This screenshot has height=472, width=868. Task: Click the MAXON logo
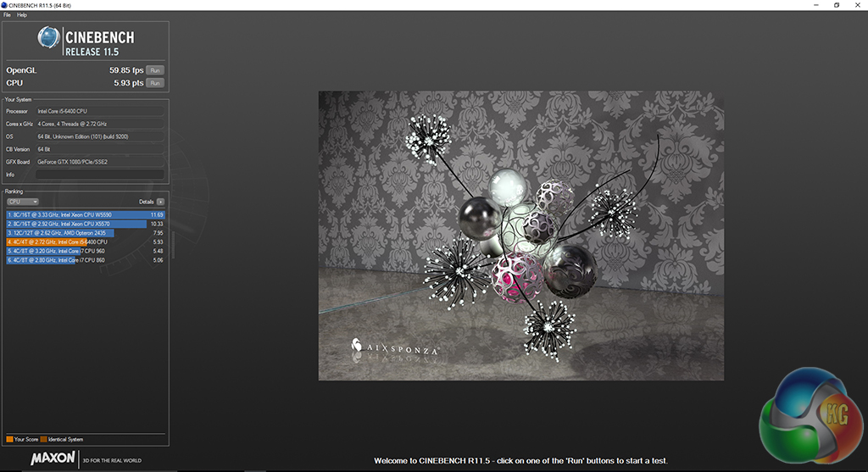53,458
